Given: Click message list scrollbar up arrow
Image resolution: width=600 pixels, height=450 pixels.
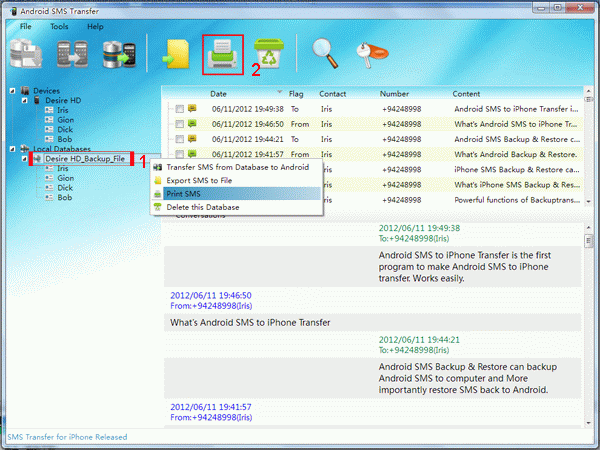Looking at the screenshot, I should pos(589,91).
